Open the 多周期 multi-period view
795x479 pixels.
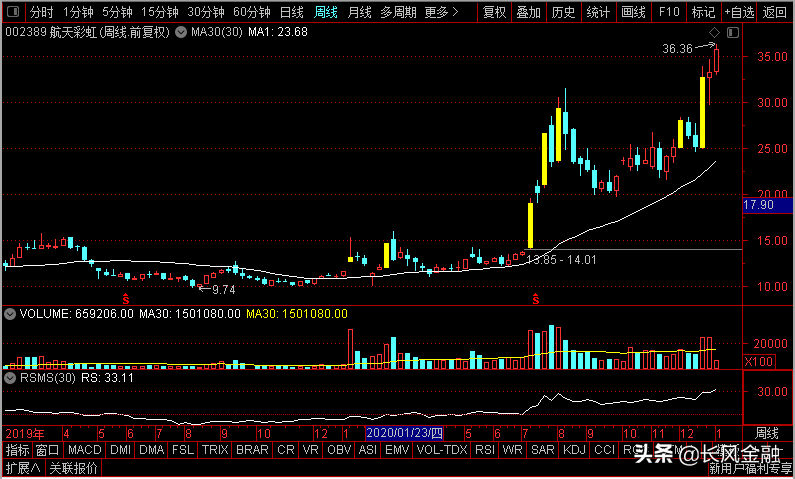click(399, 12)
